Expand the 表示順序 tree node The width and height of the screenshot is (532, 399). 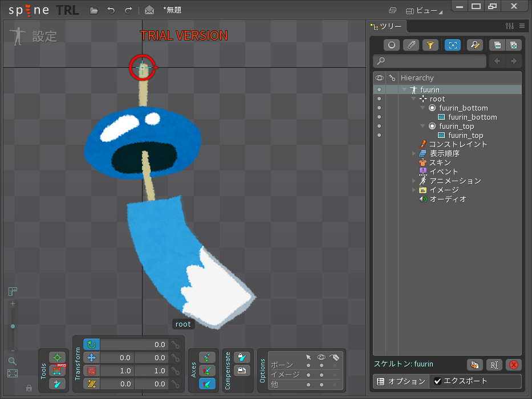pos(414,153)
